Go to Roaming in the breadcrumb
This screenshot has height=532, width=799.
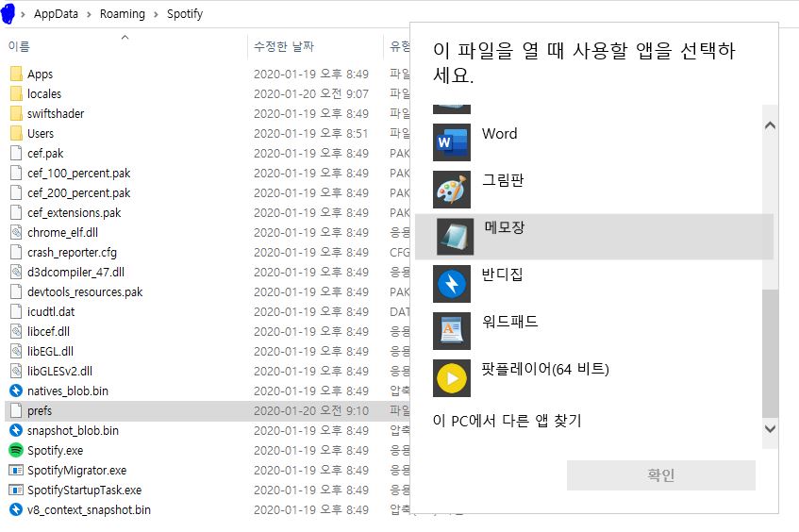coord(123,14)
